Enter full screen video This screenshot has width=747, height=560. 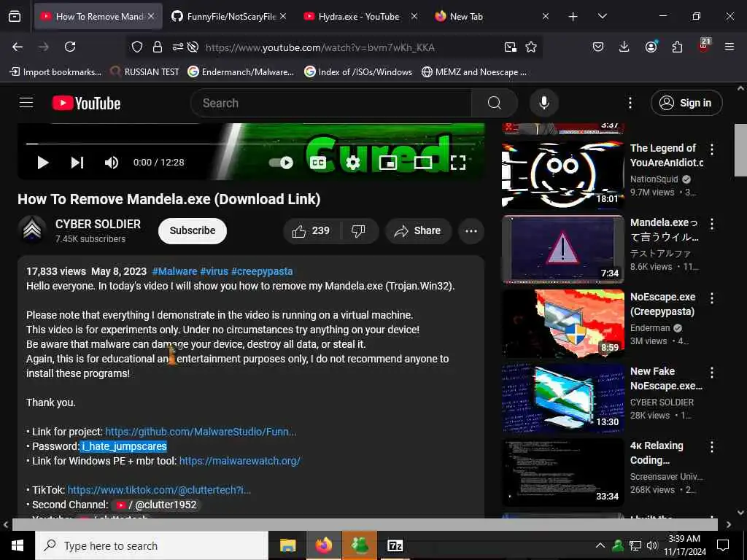pos(458,163)
